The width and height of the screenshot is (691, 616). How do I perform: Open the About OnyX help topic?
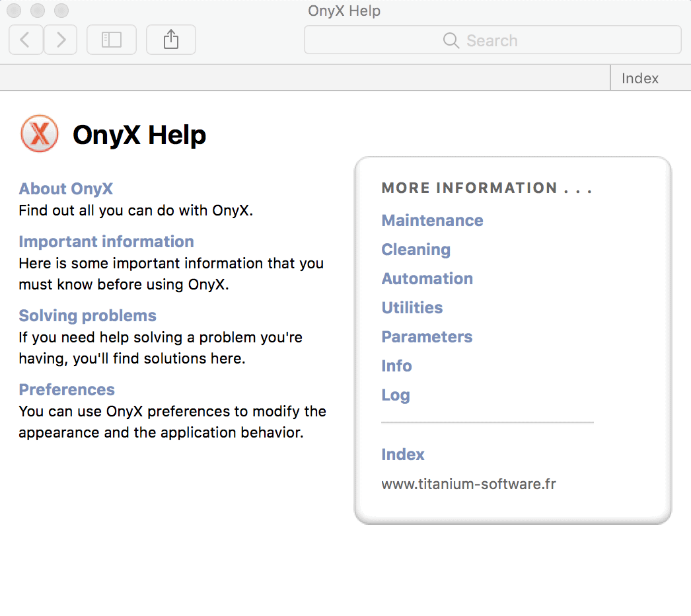65,188
